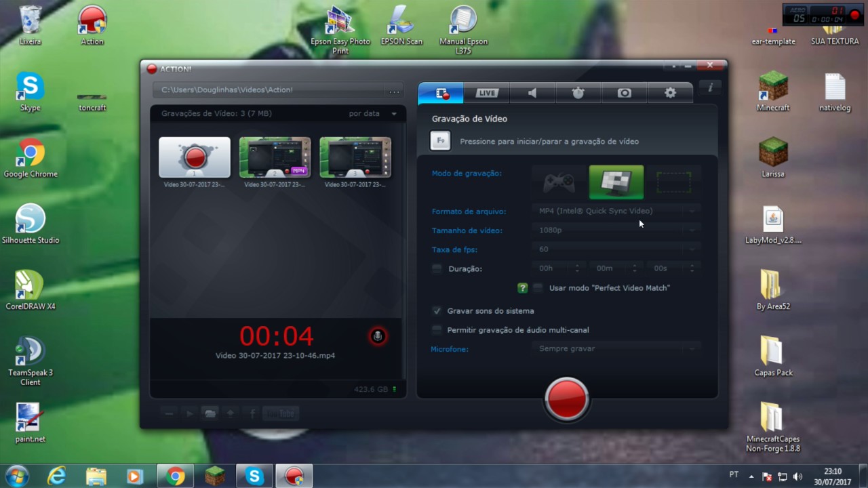Click the upload arrow icon
Screen dimensions: 868x488
click(x=231, y=413)
